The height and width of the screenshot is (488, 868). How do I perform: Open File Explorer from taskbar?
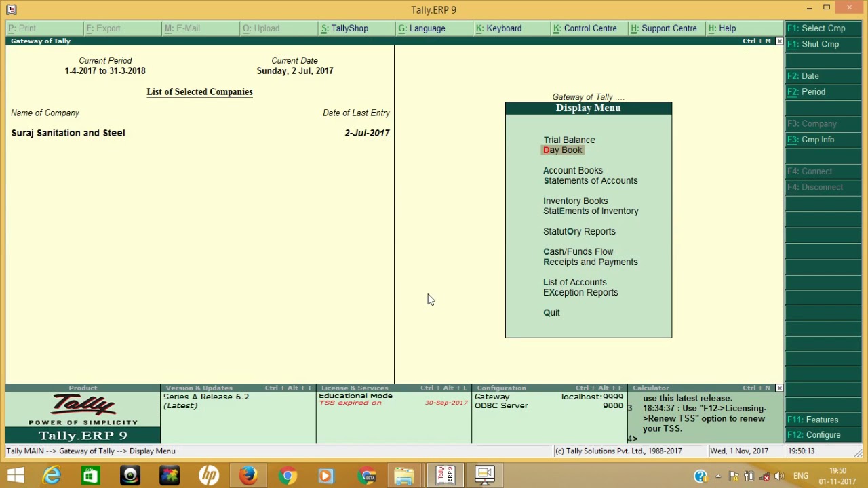pyautogui.click(x=404, y=476)
